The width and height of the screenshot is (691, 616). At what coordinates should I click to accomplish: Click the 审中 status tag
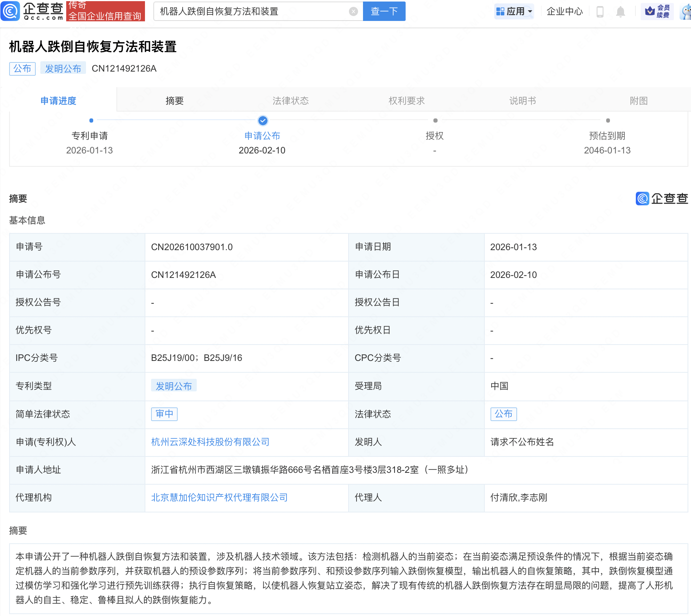click(164, 414)
